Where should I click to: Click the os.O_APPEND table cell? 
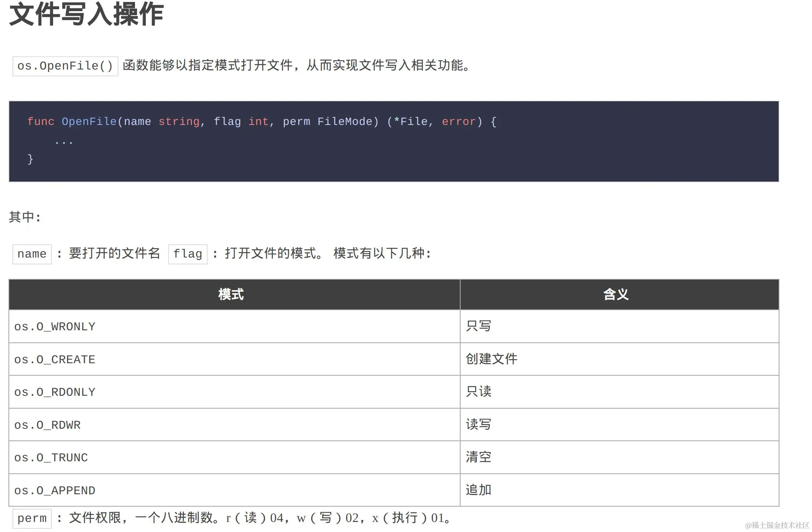(x=55, y=491)
